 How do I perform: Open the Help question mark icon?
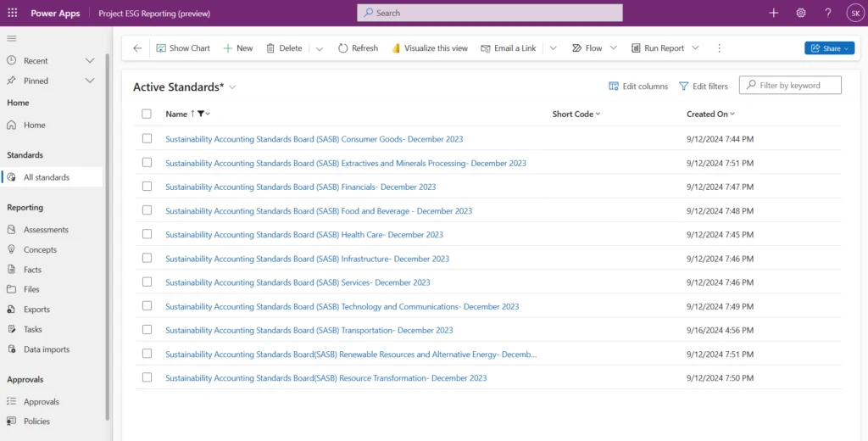click(827, 13)
